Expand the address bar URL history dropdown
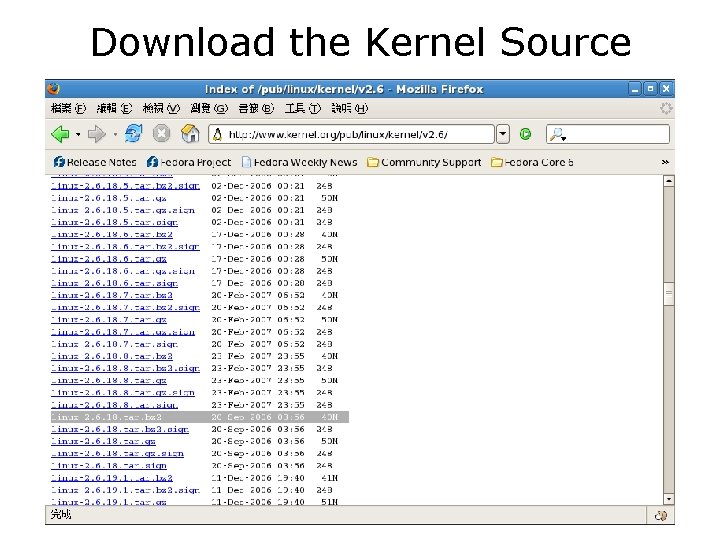Image resolution: width=720 pixels, height=540 pixels. coord(503,134)
